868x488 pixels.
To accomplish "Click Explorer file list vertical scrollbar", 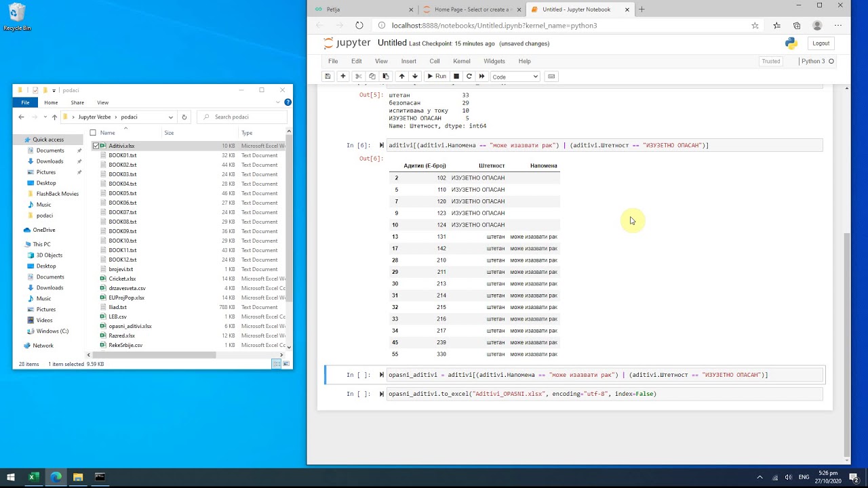I will click(290, 217).
